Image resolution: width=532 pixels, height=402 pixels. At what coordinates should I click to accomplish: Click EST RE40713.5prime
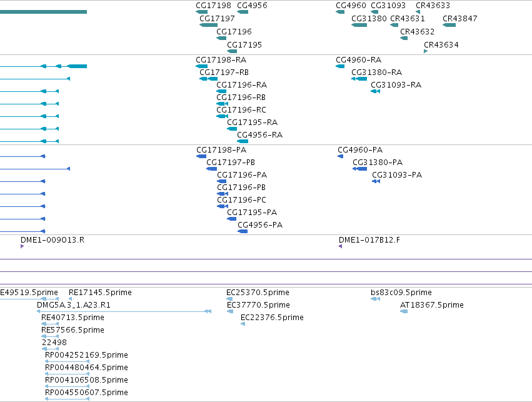(x=50, y=324)
